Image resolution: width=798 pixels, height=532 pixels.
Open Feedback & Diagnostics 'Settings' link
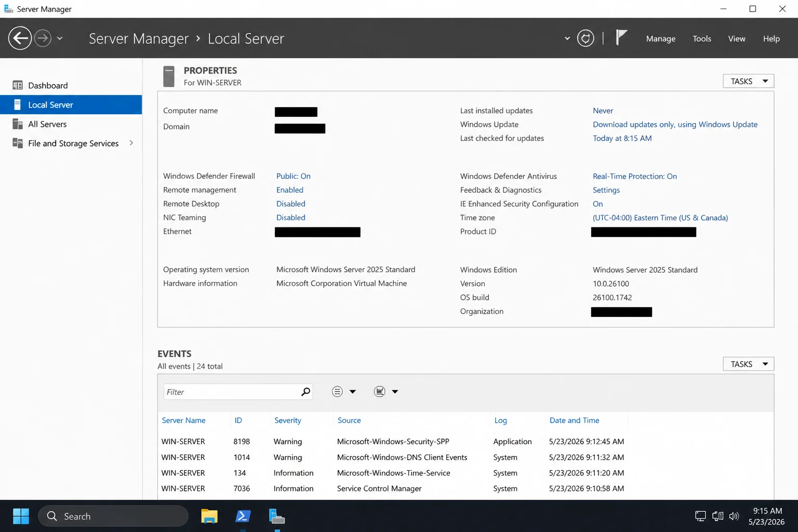coord(606,190)
